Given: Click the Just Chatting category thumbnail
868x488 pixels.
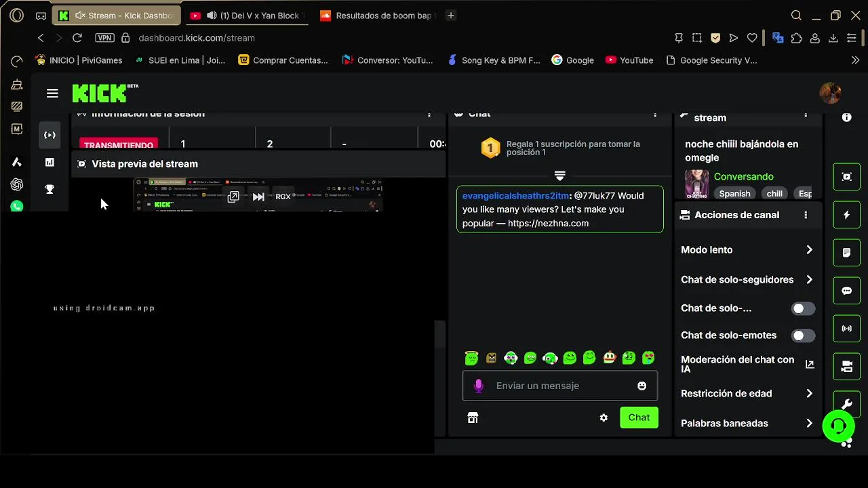Looking at the screenshot, I should 696,184.
